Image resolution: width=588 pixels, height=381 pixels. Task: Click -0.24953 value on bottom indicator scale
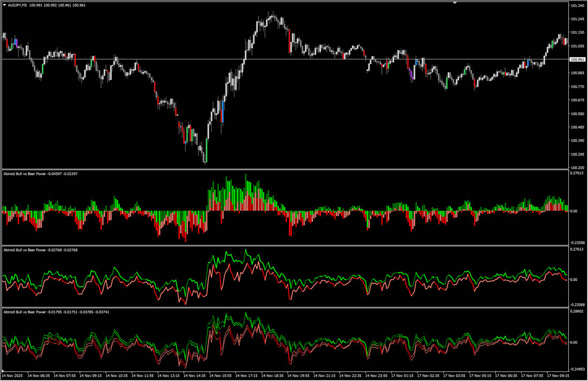[577, 368]
